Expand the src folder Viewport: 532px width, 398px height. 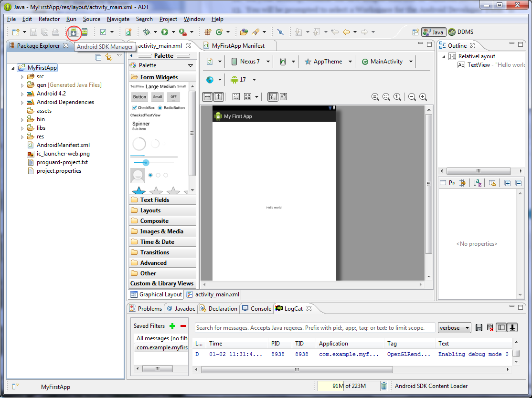tap(22, 77)
